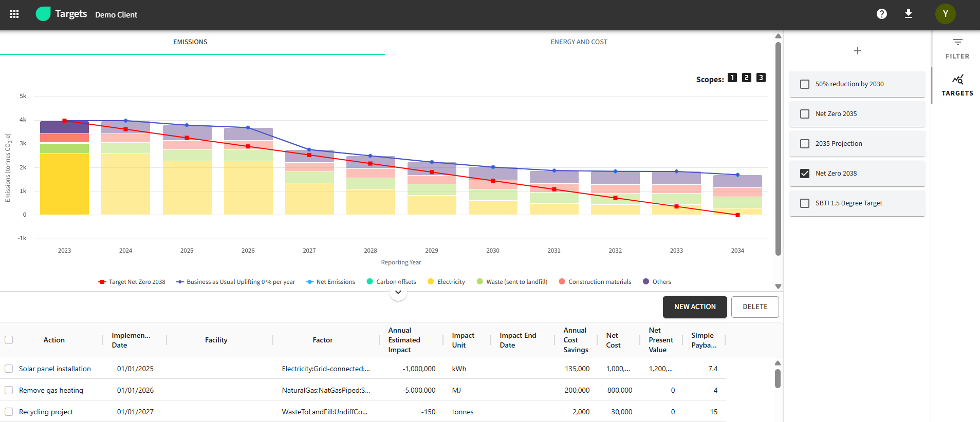Click the download icon in header
The width and height of the screenshot is (980, 422).
click(908, 14)
